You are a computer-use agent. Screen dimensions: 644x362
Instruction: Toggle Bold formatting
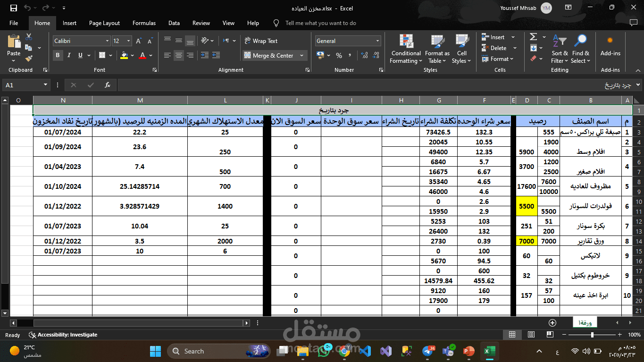(58, 55)
